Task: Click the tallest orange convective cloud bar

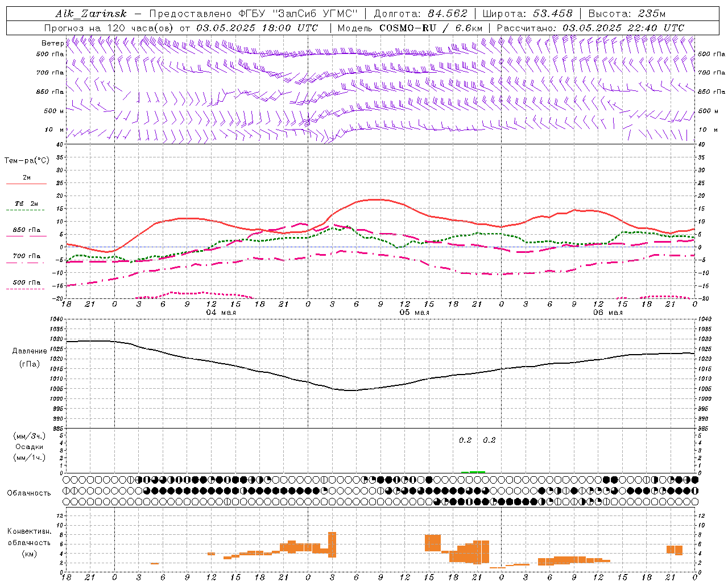Action: click(x=333, y=544)
